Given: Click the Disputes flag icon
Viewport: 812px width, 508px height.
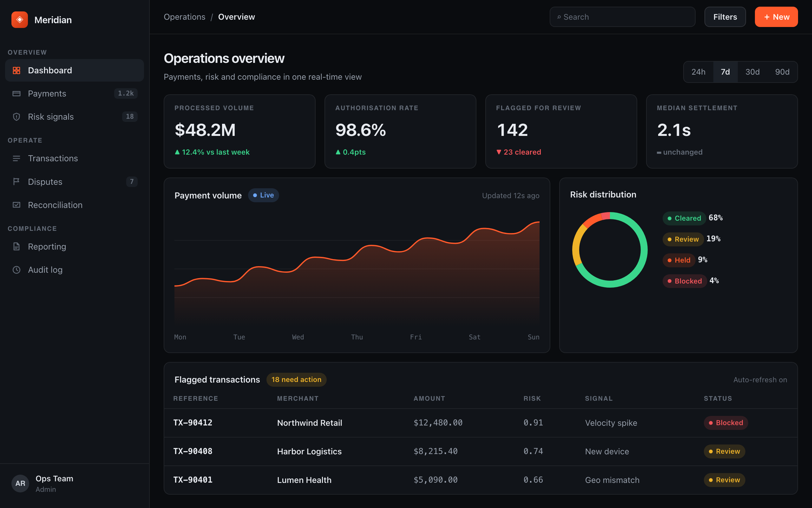Looking at the screenshot, I should [x=16, y=181].
